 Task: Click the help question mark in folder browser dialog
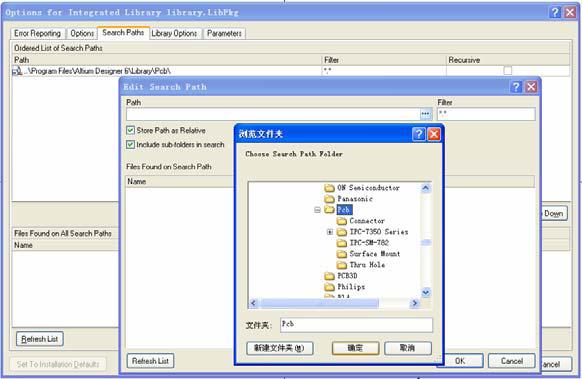(x=419, y=134)
